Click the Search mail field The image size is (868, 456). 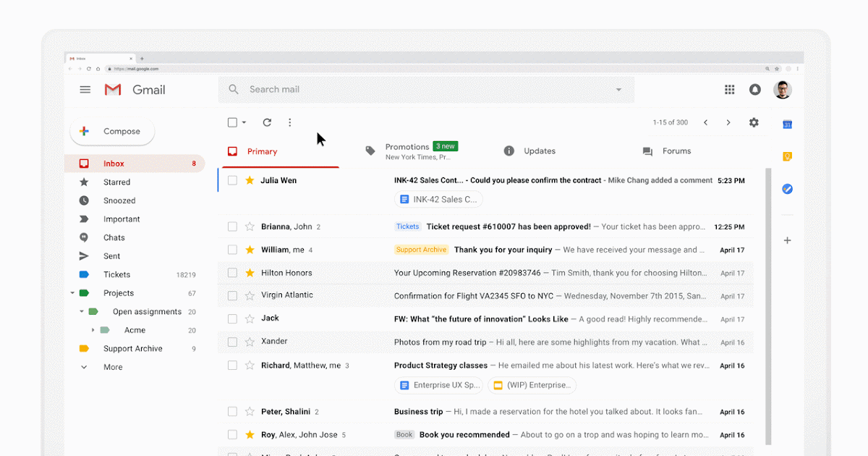pos(426,90)
